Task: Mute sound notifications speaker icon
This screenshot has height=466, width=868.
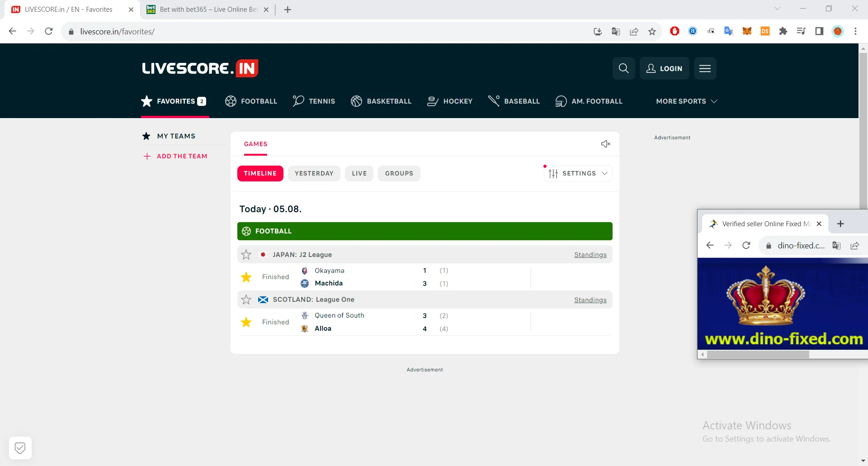Action: point(605,144)
